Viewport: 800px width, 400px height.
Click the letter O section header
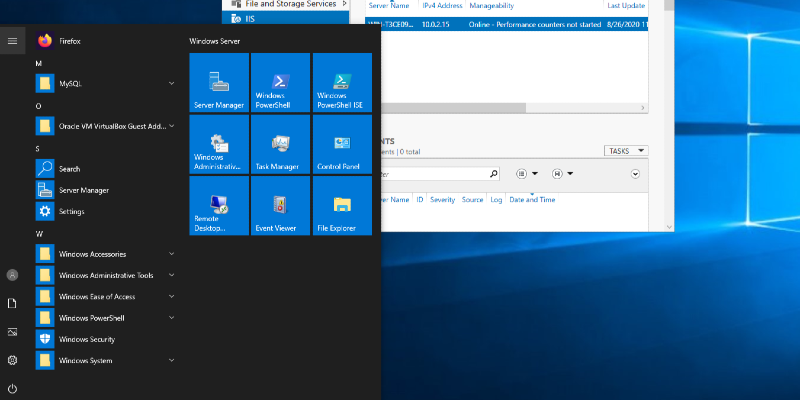(x=38, y=106)
